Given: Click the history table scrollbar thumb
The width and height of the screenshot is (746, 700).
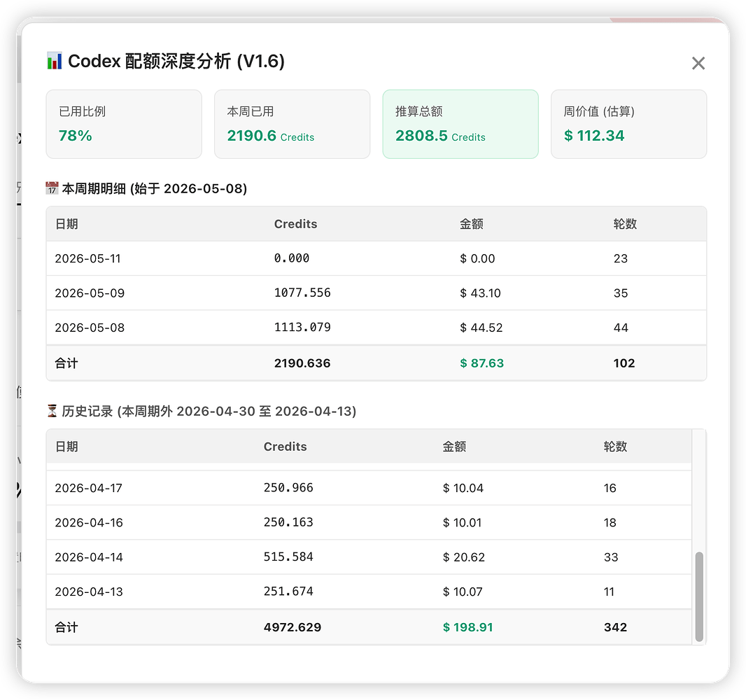Looking at the screenshot, I should [699, 596].
